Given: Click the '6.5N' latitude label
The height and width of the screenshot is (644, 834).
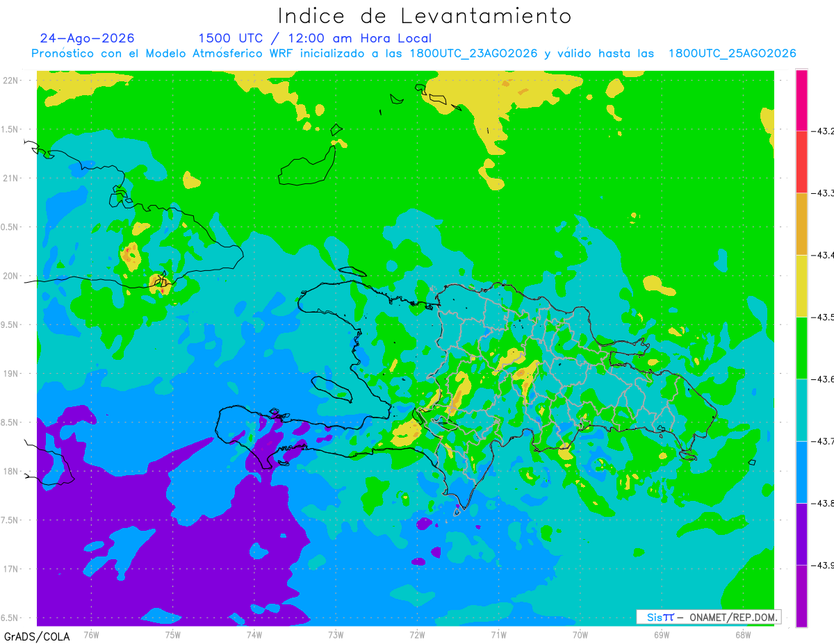Looking at the screenshot, I should (x=10, y=618).
